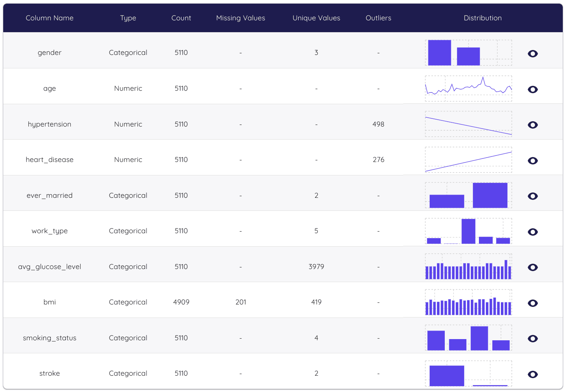Image resolution: width=566 pixels, height=392 pixels.
Task: Click the Column Name header
Action: [50, 18]
